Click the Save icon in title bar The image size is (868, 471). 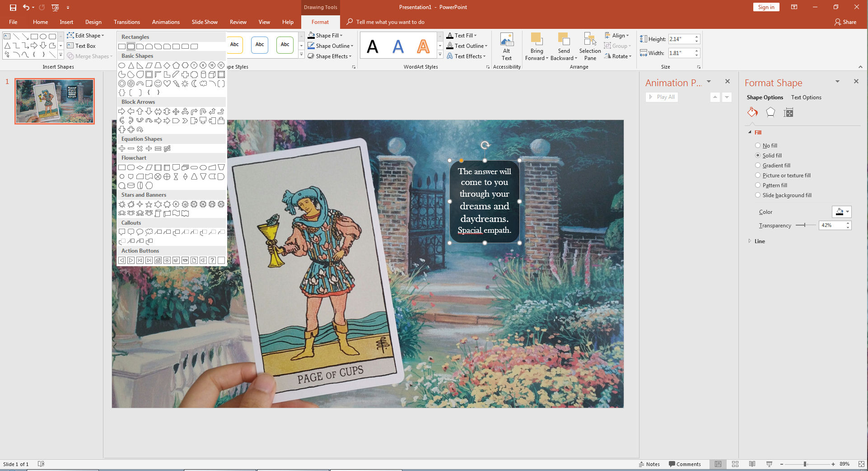[x=13, y=7]
